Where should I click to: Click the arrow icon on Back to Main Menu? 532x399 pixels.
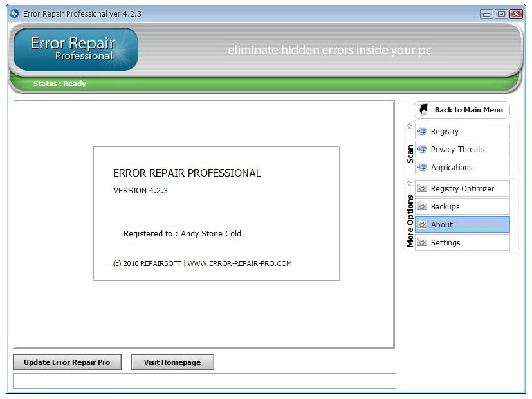pyautogui.click(x=423, y=109)
